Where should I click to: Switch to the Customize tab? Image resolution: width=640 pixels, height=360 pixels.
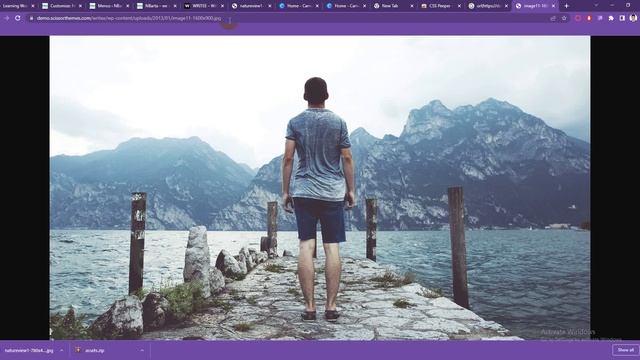click(x=61, y=6)
